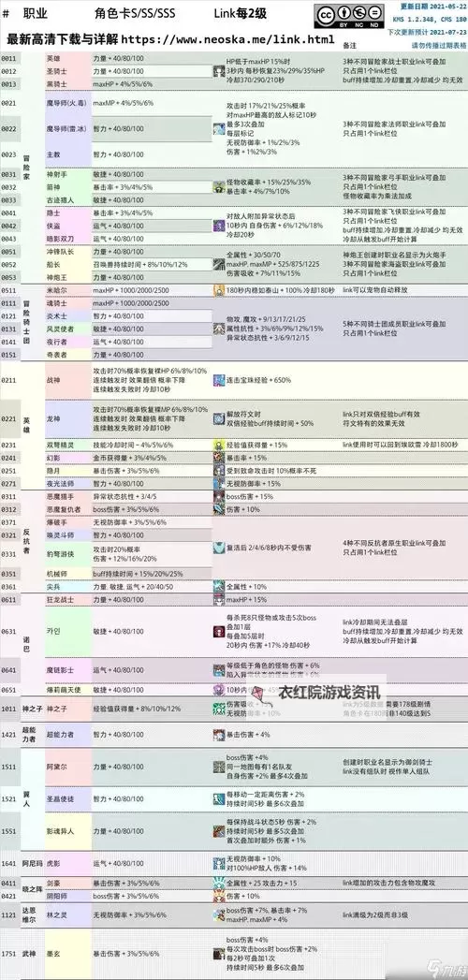
Task: Click the 影魂异人 link icon beside 每保持战斗状态5秒
Action: coord(219,830)
